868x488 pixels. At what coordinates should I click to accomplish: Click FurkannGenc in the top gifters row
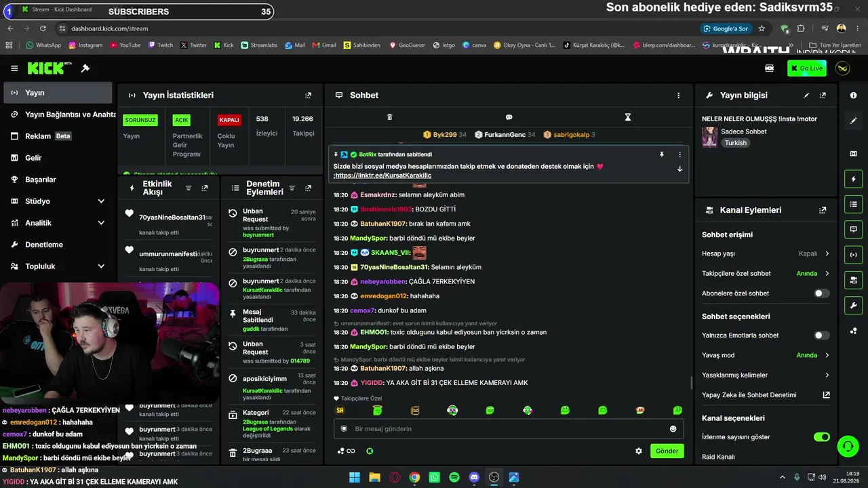click(505, 135)
